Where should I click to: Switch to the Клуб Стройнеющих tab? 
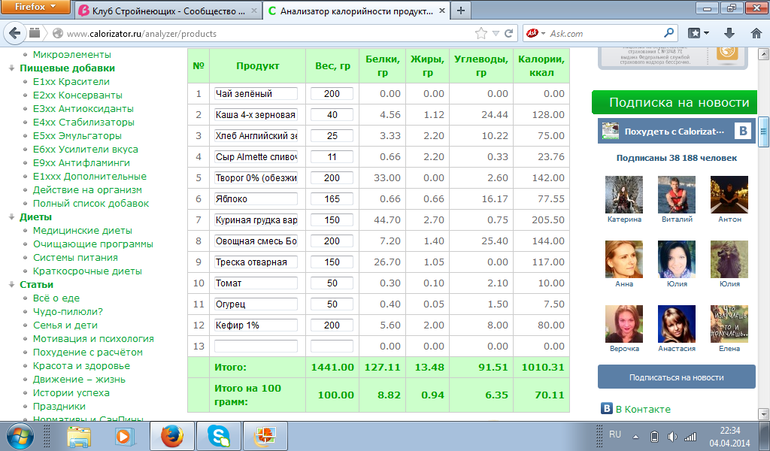[x=165, y=10]
